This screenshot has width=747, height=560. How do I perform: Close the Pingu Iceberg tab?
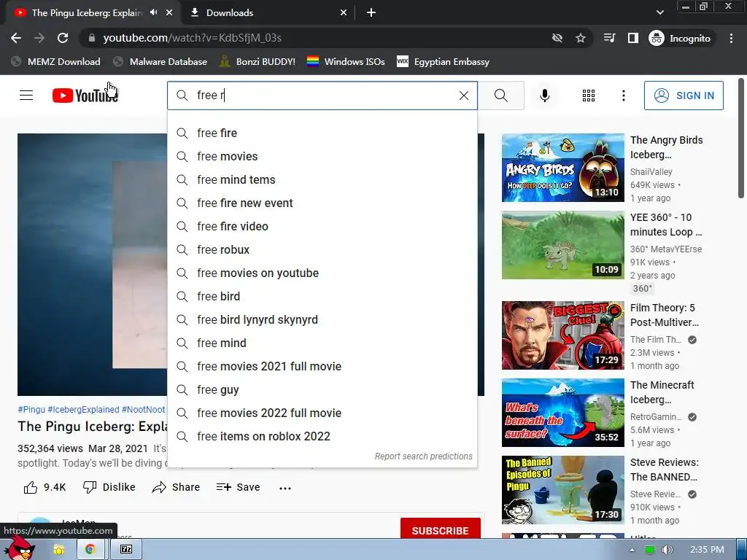[x=169, y=12]
